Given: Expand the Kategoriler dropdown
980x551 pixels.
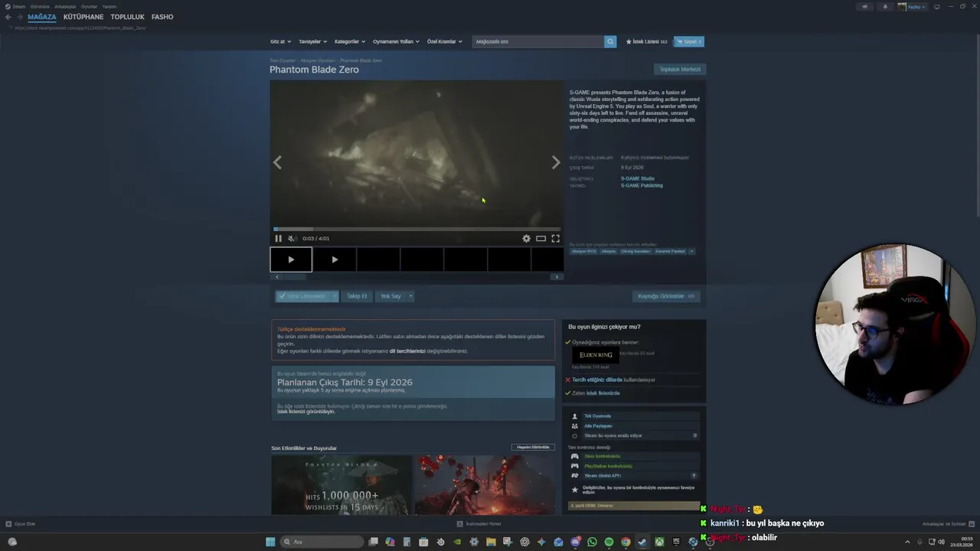Looking at the screenshot, I should tap(350, 41).
